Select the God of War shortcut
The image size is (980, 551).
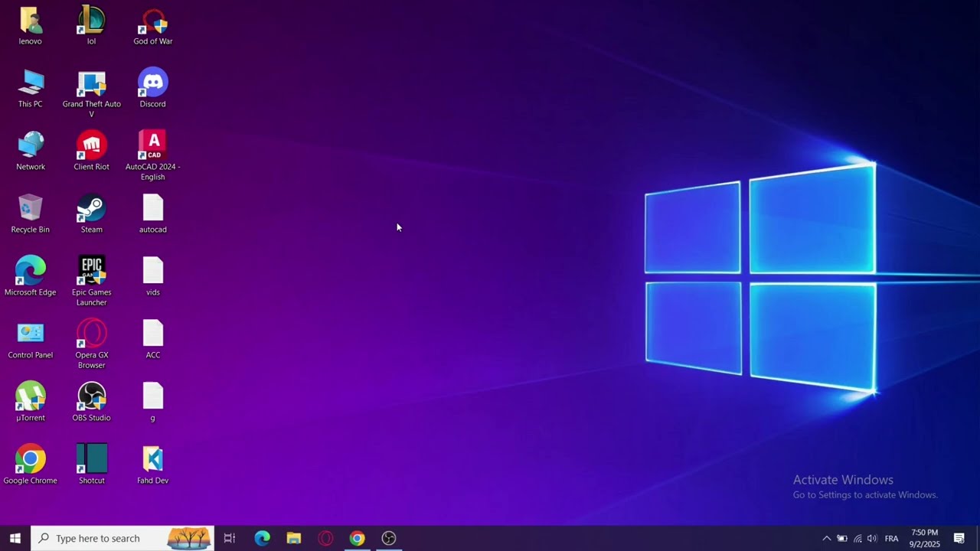[x=152, y=26]
